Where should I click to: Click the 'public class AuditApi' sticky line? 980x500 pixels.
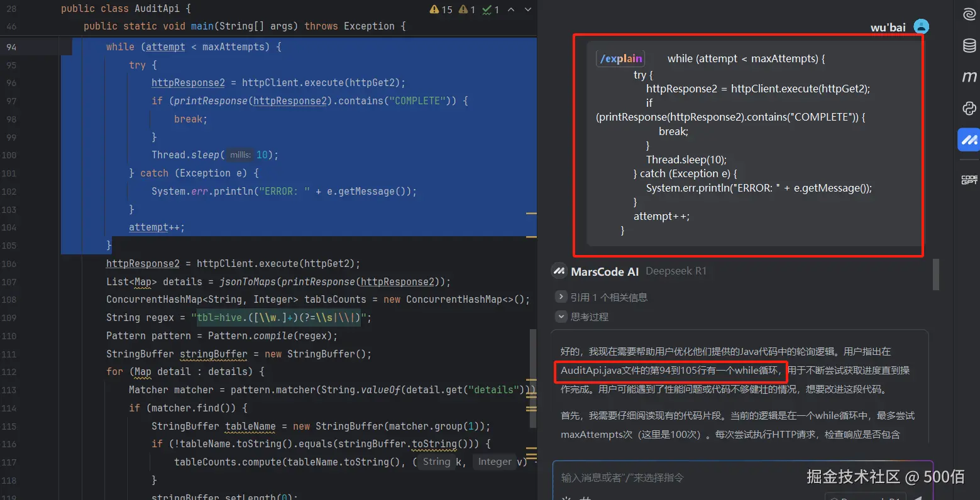point(125,9)
